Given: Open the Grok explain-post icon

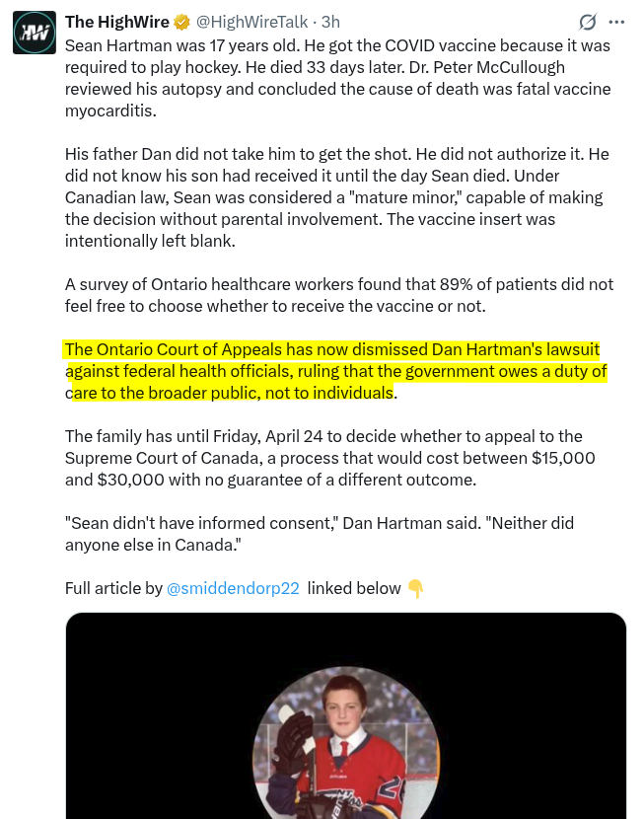Looking at the screenshot, I should point(587,22).
